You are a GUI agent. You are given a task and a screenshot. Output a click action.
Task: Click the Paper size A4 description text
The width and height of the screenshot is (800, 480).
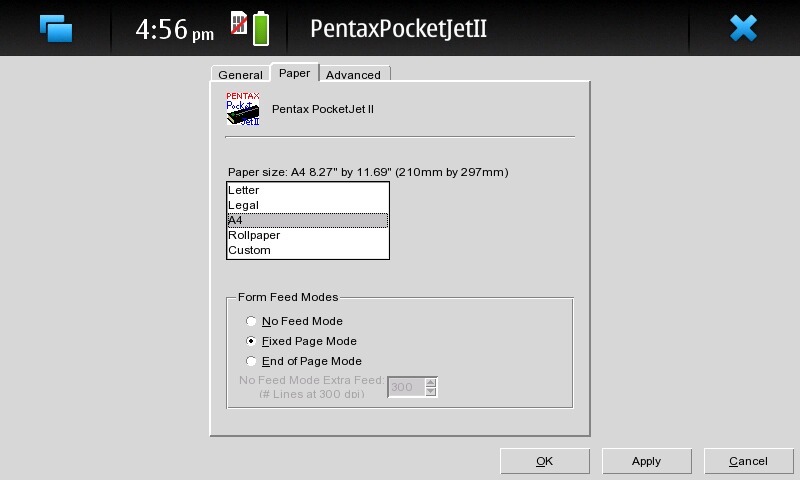point(368,172)
